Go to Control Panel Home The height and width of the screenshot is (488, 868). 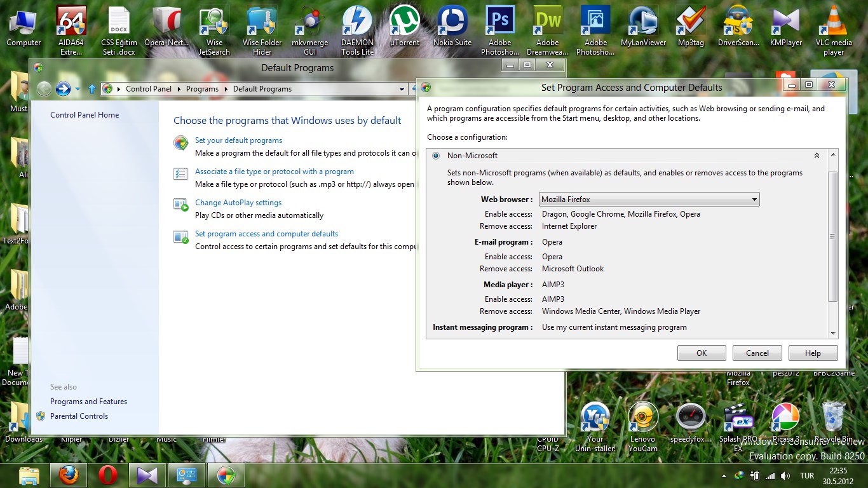(x=85, y=115)
